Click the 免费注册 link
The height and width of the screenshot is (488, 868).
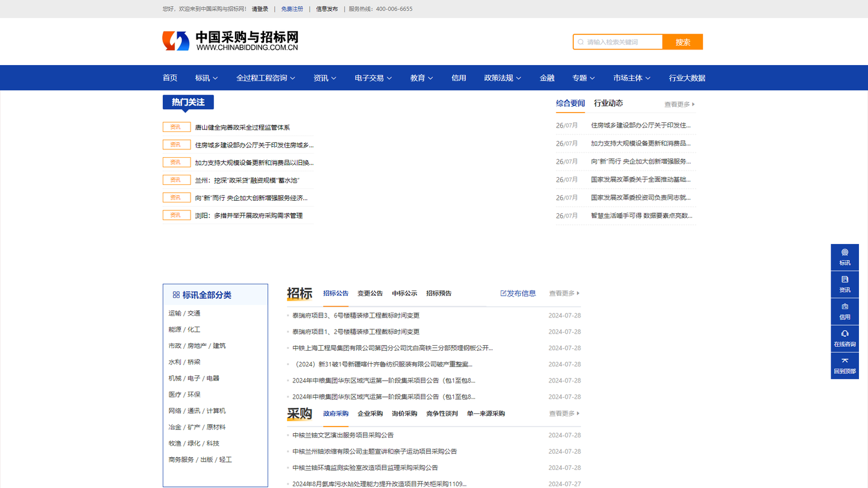tap(292, 9)
